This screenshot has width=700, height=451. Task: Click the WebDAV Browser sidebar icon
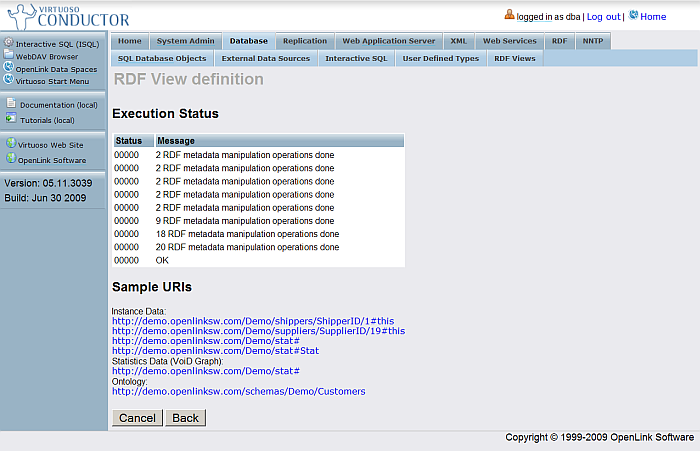point(9,56)
